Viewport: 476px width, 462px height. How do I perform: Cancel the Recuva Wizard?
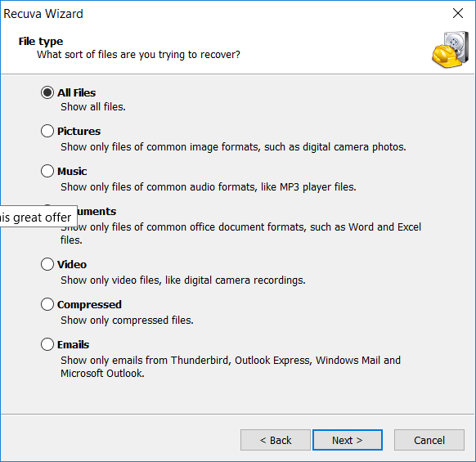click(429, 440)
